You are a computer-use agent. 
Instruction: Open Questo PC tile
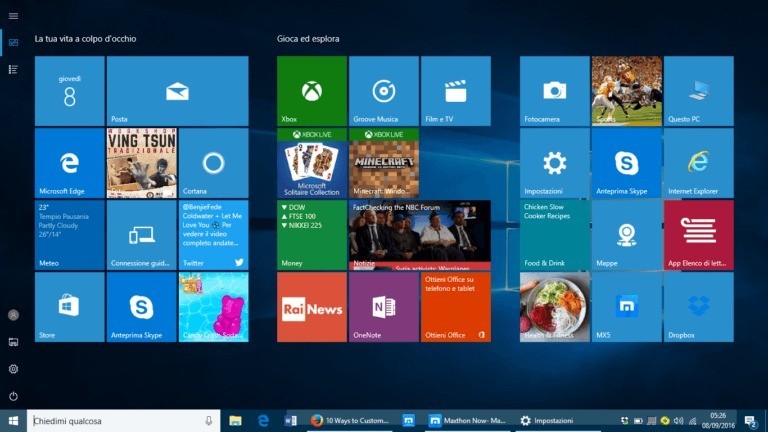point(698,91)
